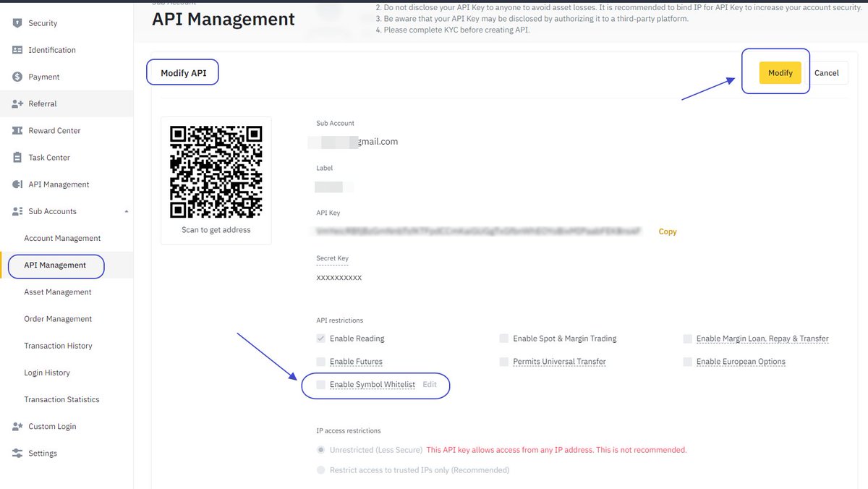Click the 'API restrictions' heading
868x489 pixels.
tap(339, 320)
